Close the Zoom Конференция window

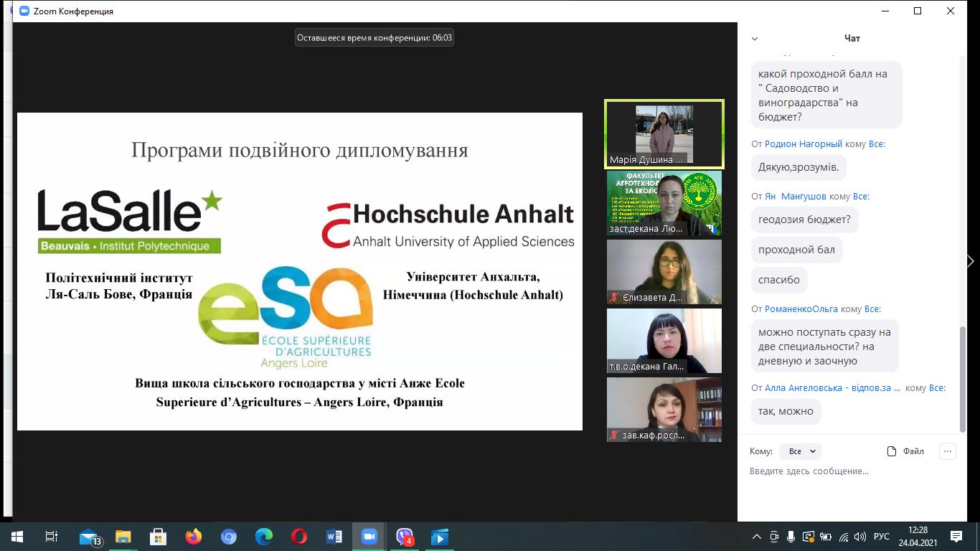[x=951, y=11]
